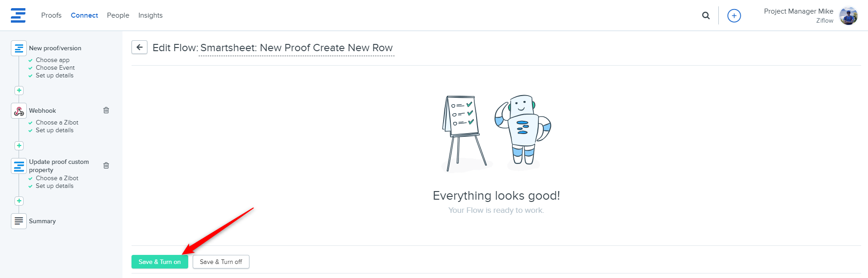The width and height of the screenshot is (868, 278).
Task: Open Project Manager Mike profile avatar
Action: (x=848, y=16)
